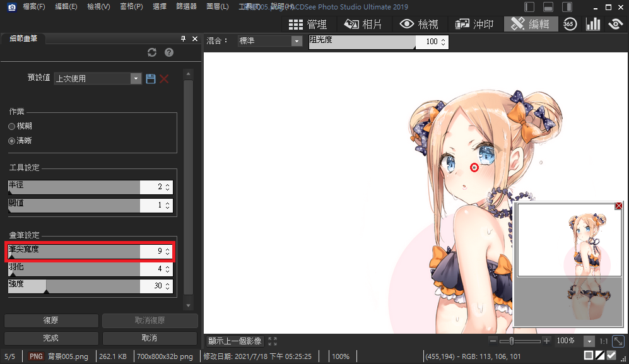Click the 取消復原 button
The image size is (629, 364).
(150, 320)
